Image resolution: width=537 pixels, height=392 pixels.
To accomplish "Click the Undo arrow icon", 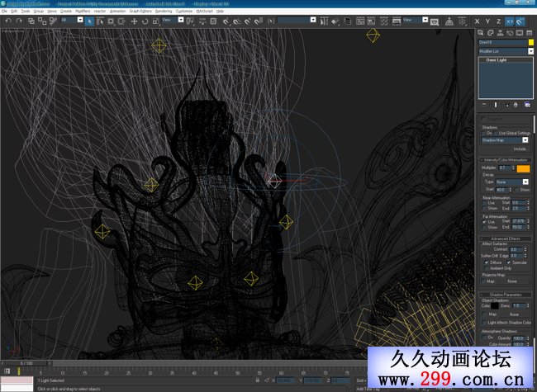I will (x=8, y=21).
